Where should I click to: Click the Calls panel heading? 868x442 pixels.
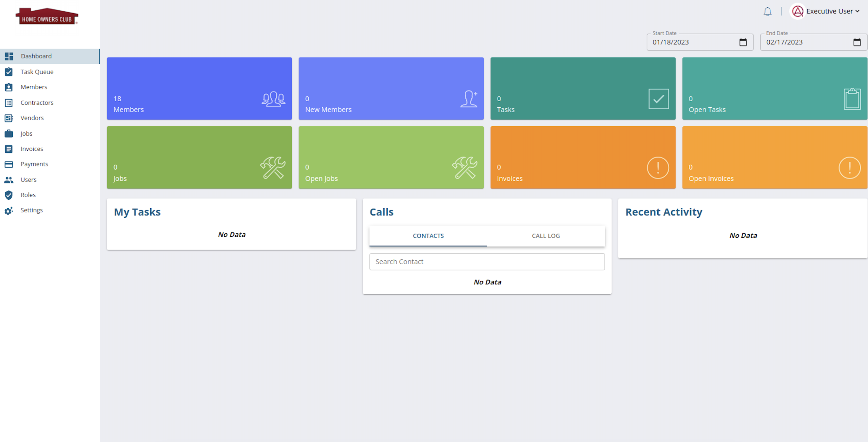[381, 212]
